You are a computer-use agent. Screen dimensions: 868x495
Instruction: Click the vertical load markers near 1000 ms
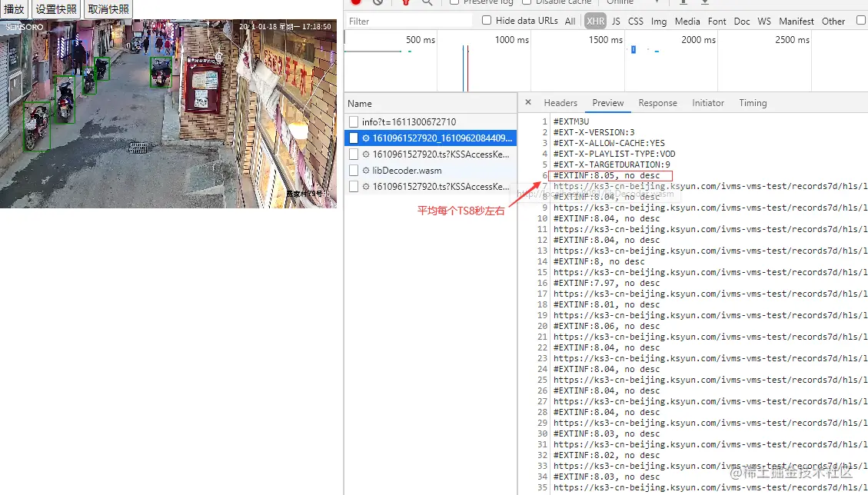coord(466,68)
